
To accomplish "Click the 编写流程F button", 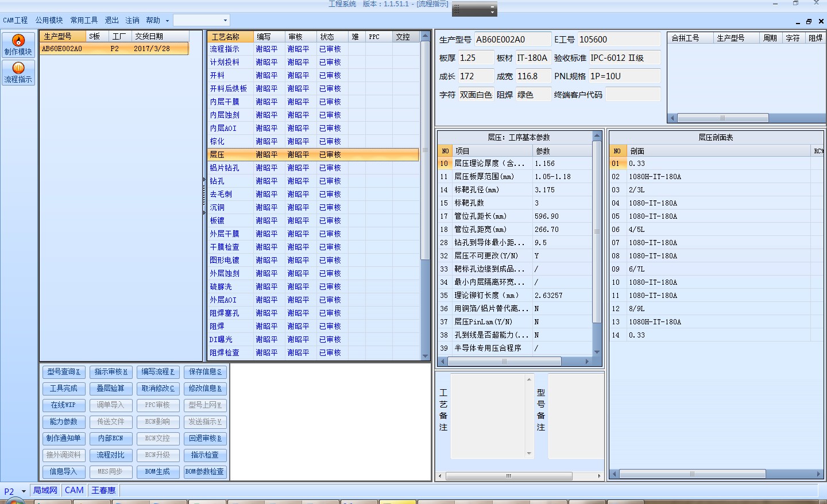I will click(x=158, y=372).
